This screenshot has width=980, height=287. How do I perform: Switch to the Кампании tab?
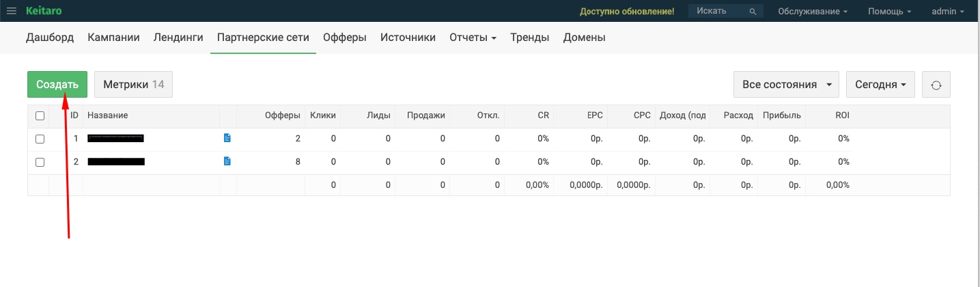[113, 38]
